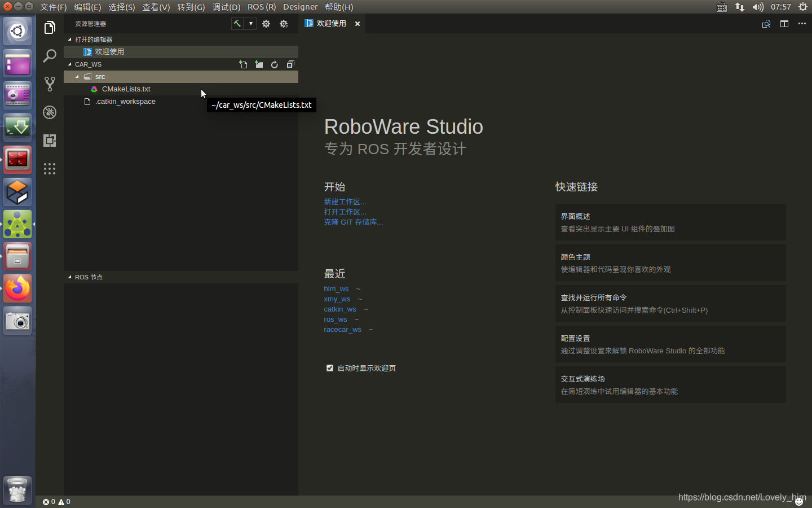Close the 欢迎使用 welcome tab
The width and height of the screenshot is (812, 508).
[x=358, y=24]
